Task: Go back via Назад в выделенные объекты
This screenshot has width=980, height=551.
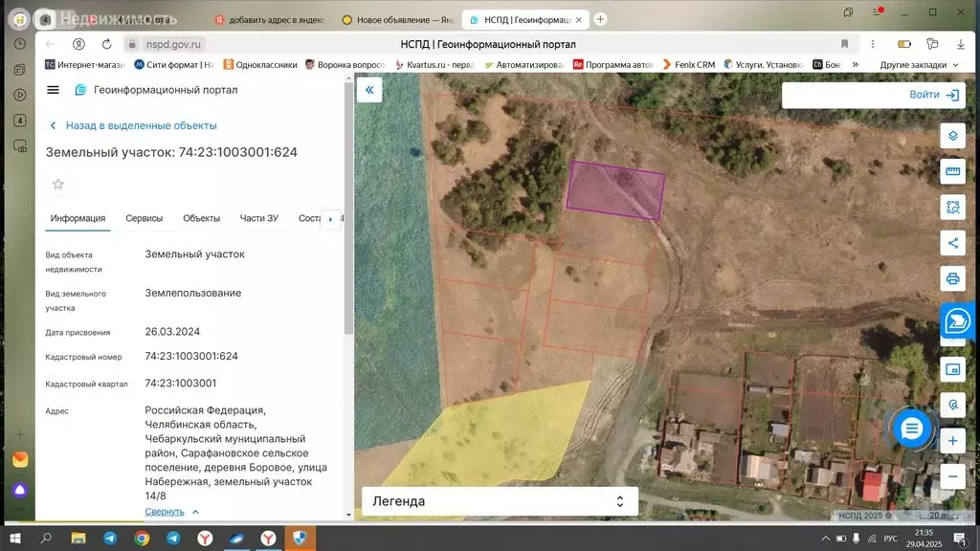Action: (133, 125)
